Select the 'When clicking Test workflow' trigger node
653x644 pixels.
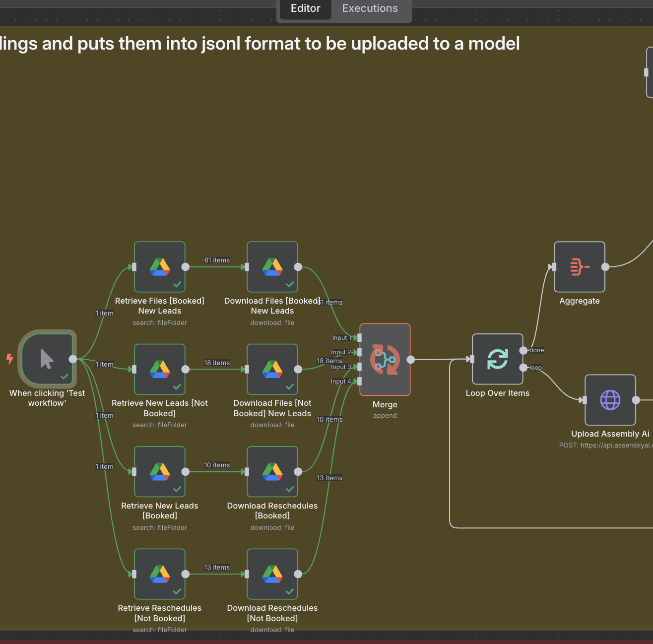(47, 359)
